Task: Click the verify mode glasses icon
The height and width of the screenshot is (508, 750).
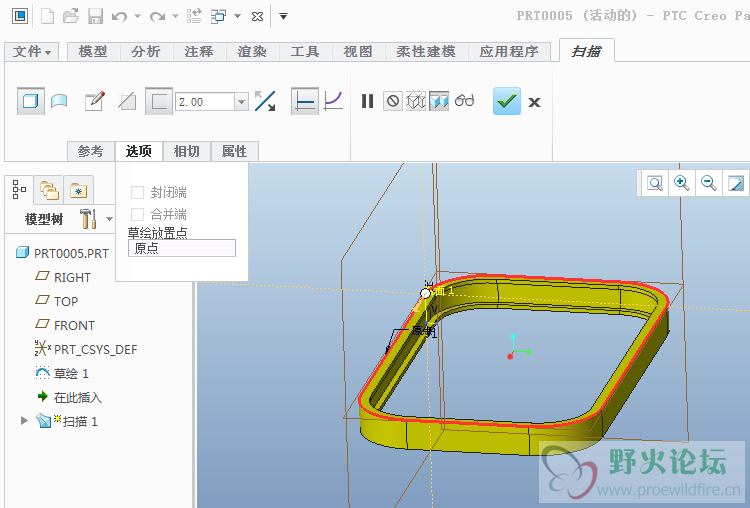Action: pyautogui.click(x=464, y=101)
